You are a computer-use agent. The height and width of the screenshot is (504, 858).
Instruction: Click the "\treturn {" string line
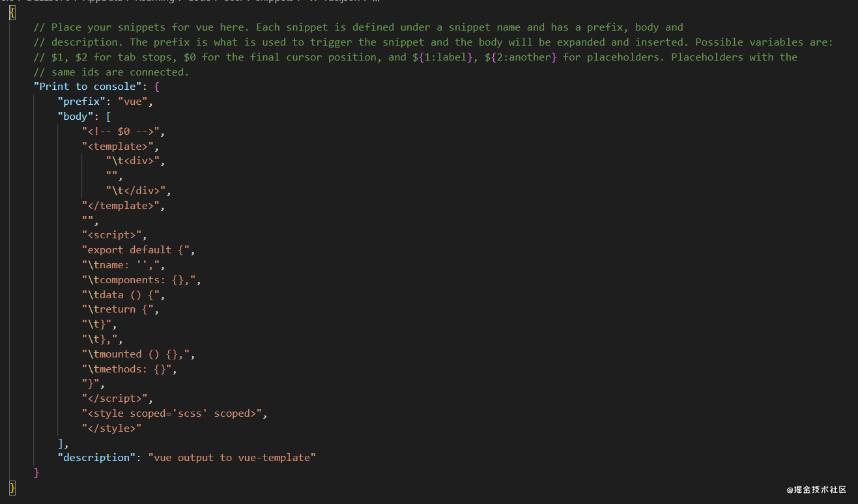pos(121,309)
